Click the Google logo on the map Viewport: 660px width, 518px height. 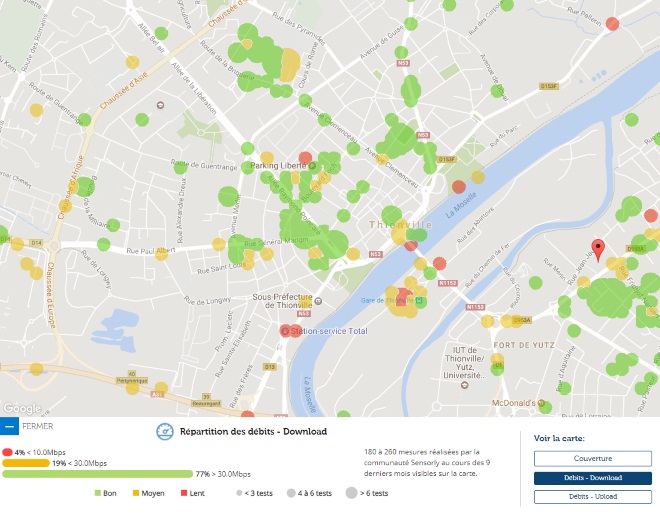pos(22,408)
